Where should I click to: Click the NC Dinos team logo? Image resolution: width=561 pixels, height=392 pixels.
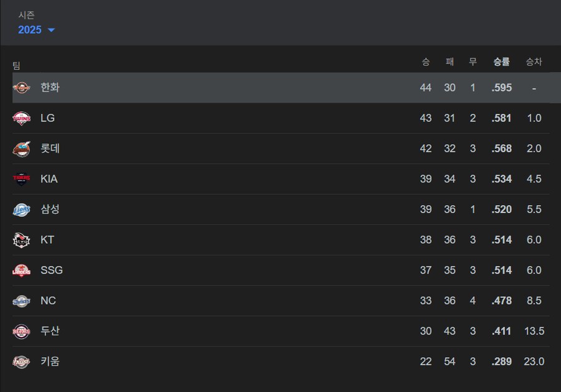click(x=21, y=301)
